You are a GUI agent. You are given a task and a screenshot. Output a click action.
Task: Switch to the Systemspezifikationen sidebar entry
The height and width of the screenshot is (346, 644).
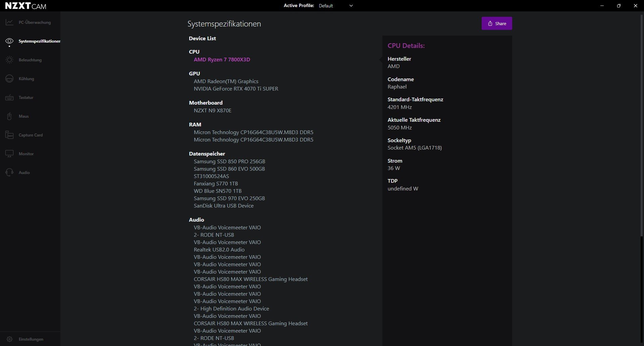39,41
